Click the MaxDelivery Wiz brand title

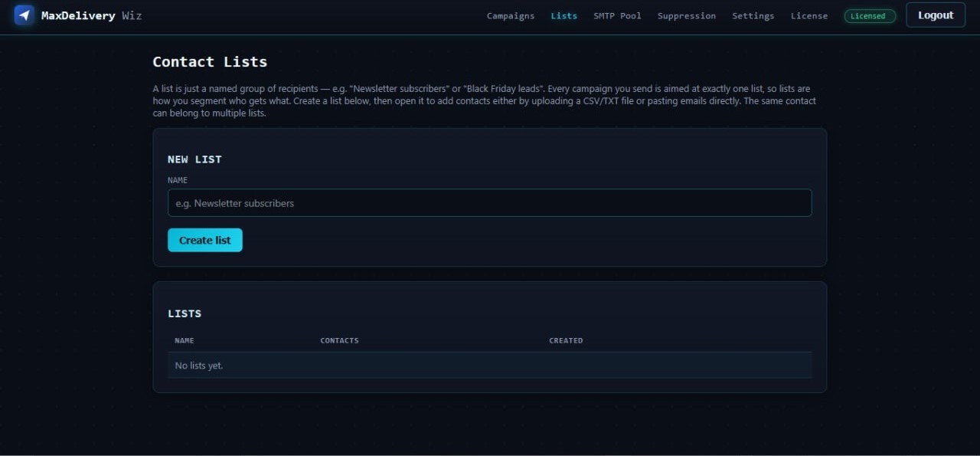tap(91, 15)
